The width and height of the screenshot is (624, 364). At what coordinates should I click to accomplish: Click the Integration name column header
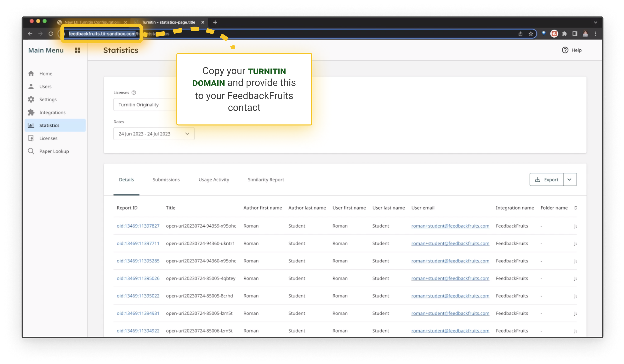point(515,208)
